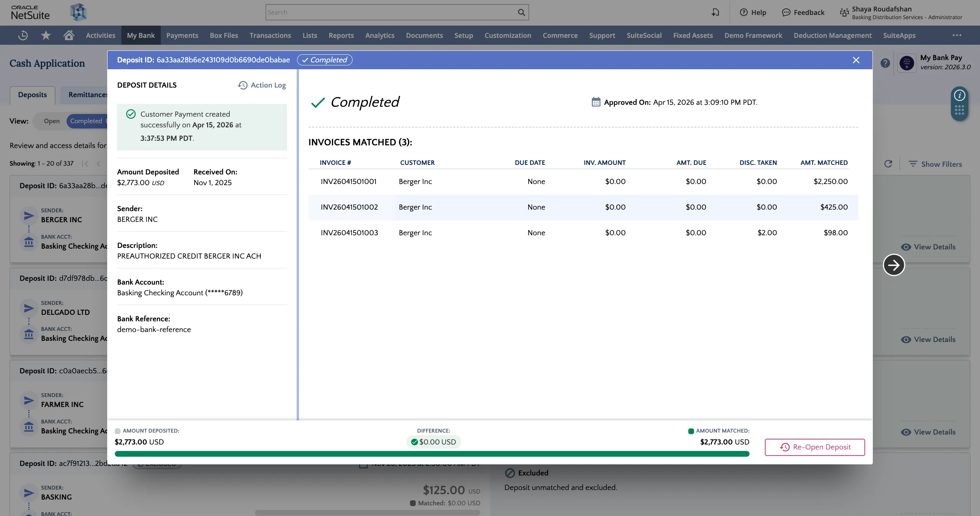View Details for the Farmer Inc deposit

pyautogui.click(x=928, y=432)
